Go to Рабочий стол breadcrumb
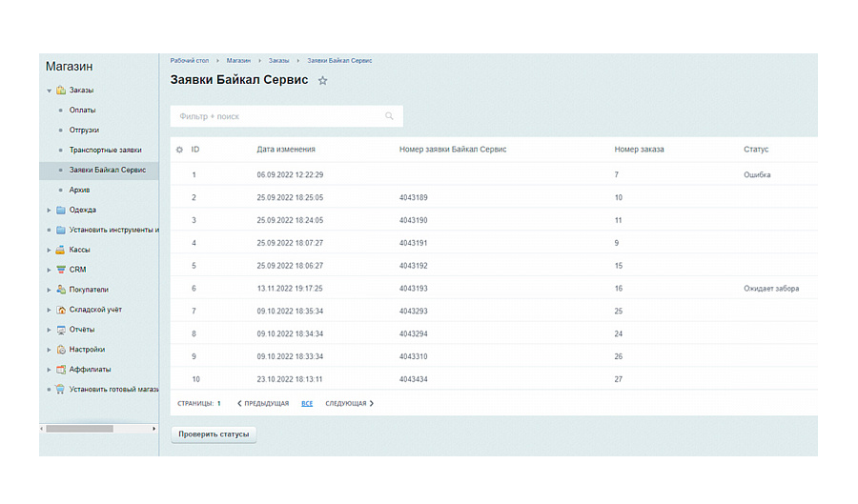The width and height of the screenshot is (858, 504). click(x=190, y=61)
